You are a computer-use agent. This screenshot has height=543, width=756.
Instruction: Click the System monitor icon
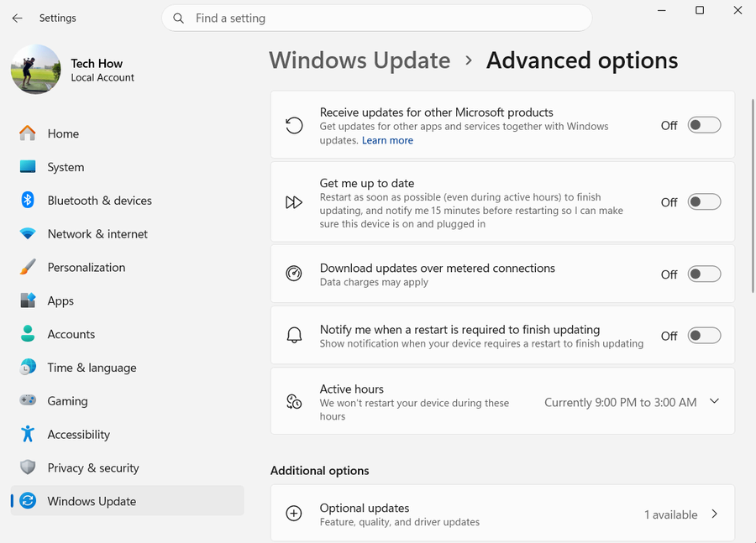point(28,167)
